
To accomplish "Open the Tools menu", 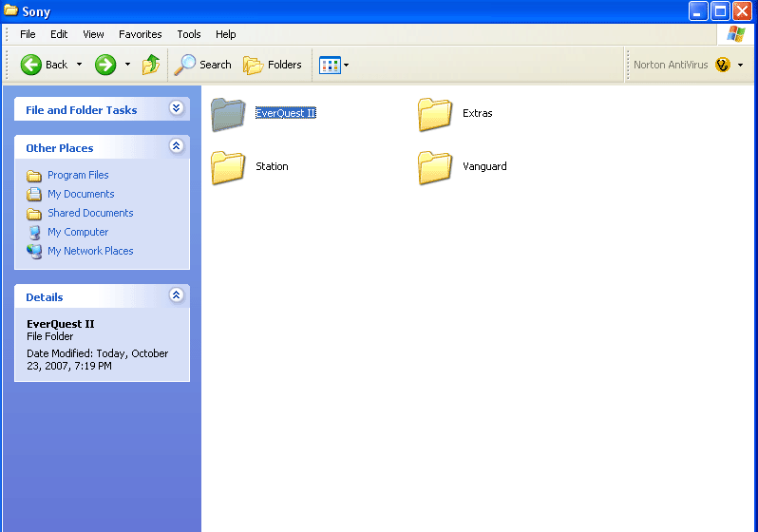I will click(188, 34).
